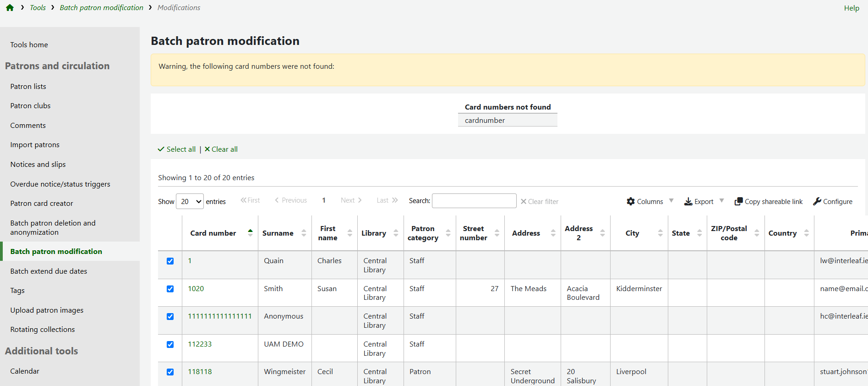
Task: Uncheck the checkbox for patron Quain
Action: (x=170, y=261)
